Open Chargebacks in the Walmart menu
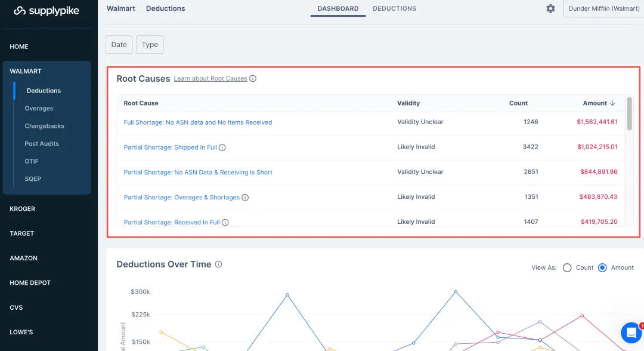644x351 pixels. point(44,126)
